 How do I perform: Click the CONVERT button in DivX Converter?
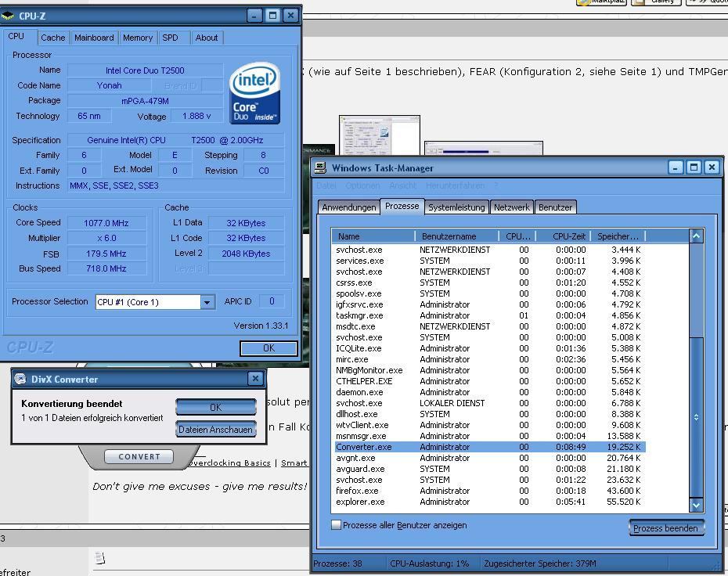(x=139, y=457)
